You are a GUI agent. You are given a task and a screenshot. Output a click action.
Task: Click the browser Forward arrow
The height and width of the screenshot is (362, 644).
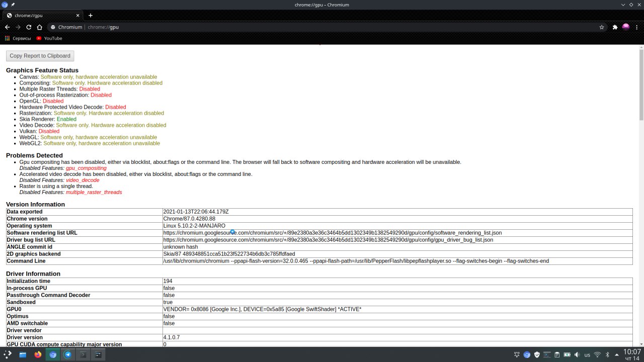tap(18, 27)
